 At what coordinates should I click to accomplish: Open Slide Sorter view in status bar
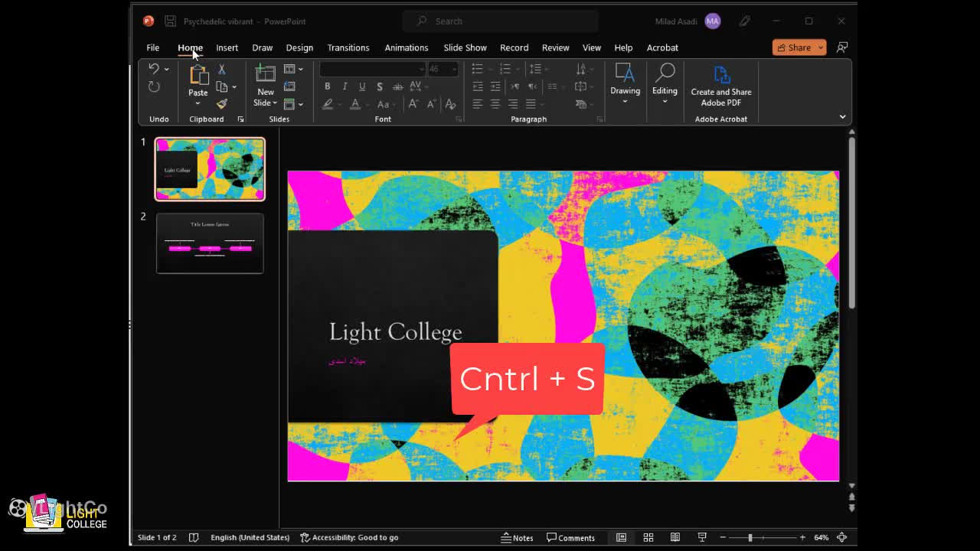(648, 537)
